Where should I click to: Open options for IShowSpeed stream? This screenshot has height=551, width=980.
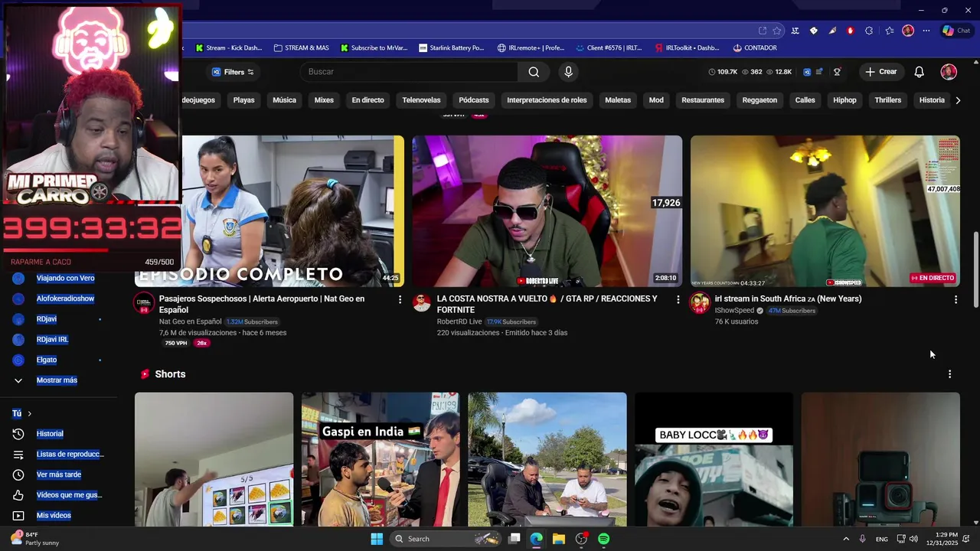(x=955, y=299)
